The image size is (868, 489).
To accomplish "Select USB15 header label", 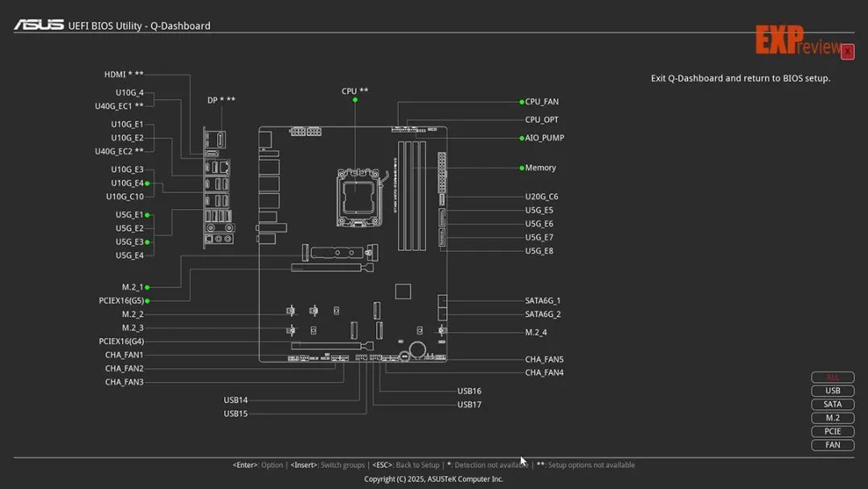I will pos(235,413).
